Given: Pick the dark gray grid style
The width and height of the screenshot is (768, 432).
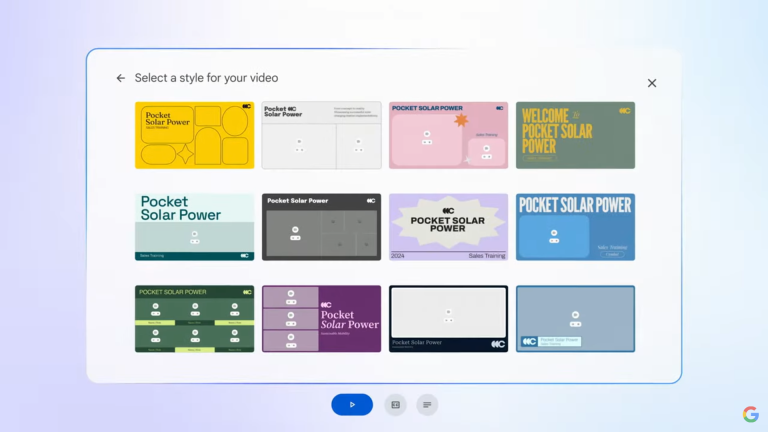Looking at the screenshot, I should 321,227.
